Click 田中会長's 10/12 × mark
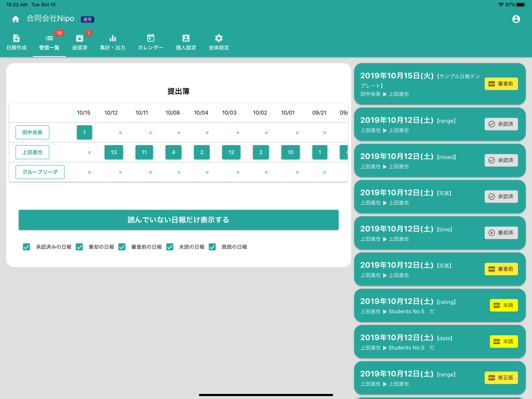 point(121,133)
